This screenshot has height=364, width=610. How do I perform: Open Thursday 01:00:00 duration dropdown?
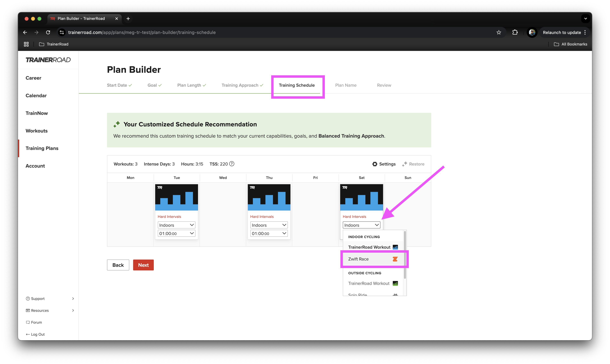click(x=269, y=234)
